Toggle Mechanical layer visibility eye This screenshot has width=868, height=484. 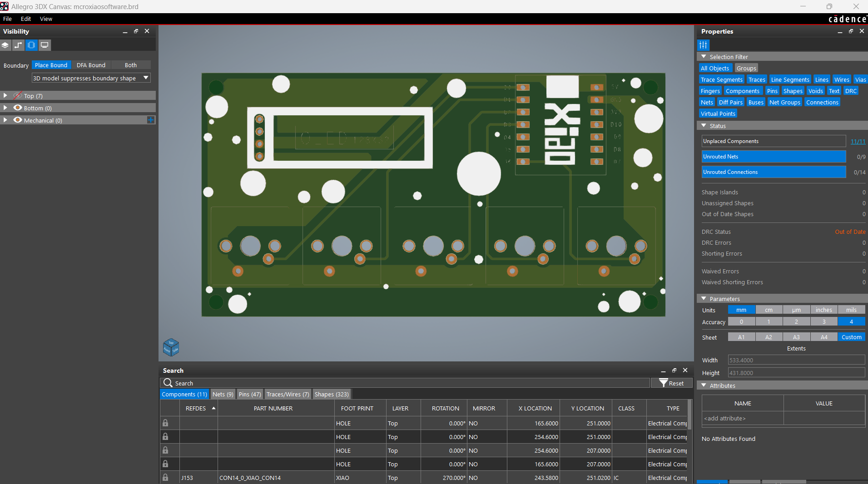(18, 120)
